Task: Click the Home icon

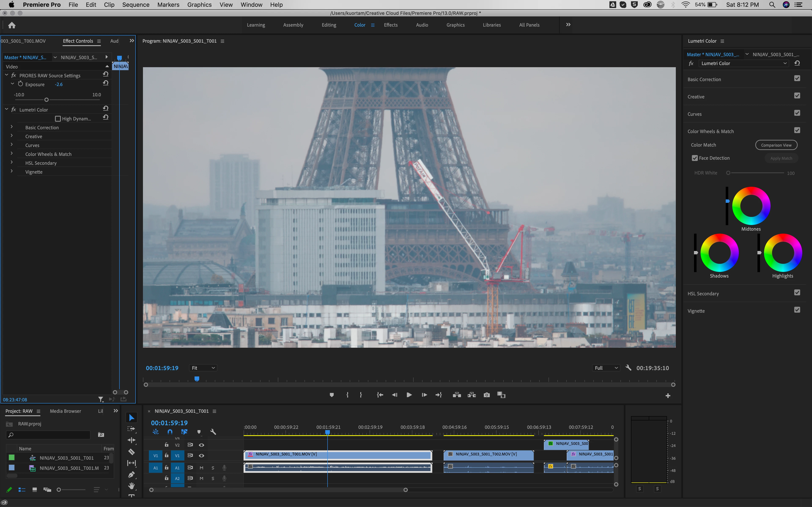Action: click(x=12, y=25)
